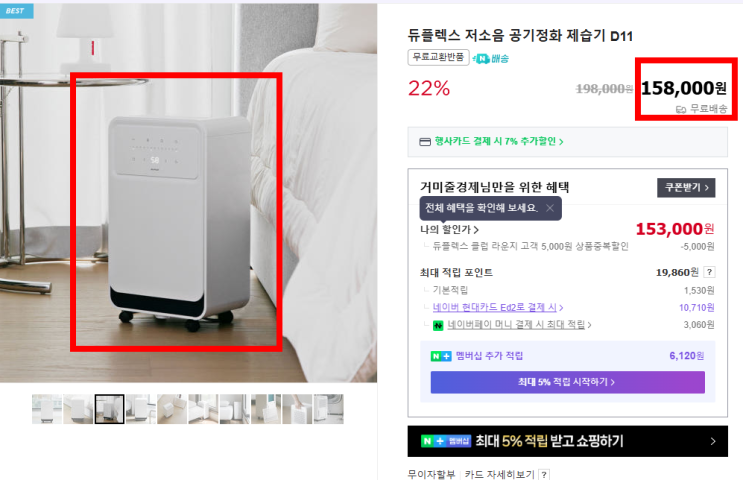Click the N+ 멤버십 logo in black banner
Viewport: 743px width, 480px height.
(446, 441)
